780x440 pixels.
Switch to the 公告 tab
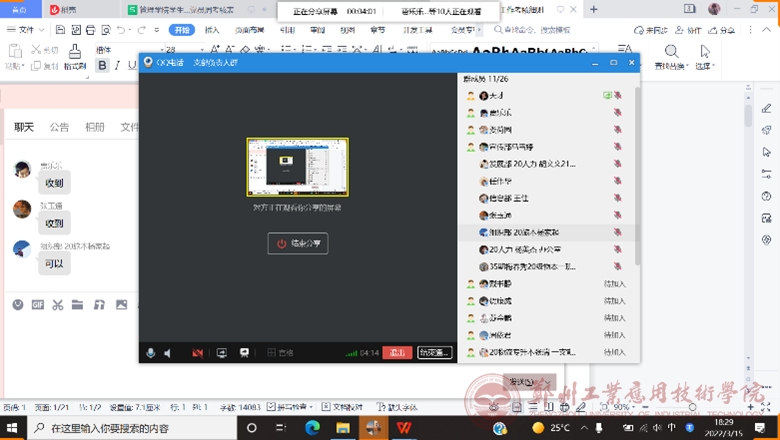[x=59, y=127]
